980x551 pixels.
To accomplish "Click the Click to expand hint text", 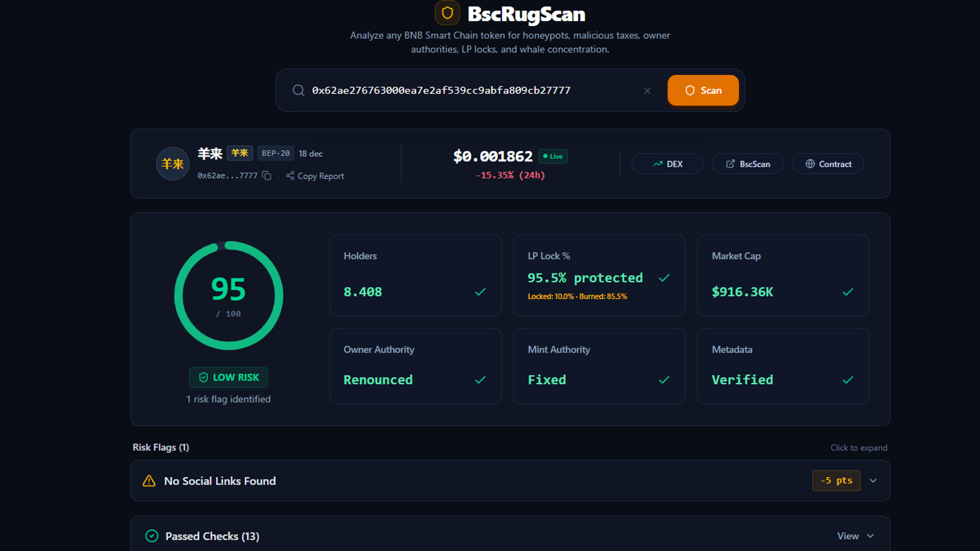I will [x=859, y=448].
